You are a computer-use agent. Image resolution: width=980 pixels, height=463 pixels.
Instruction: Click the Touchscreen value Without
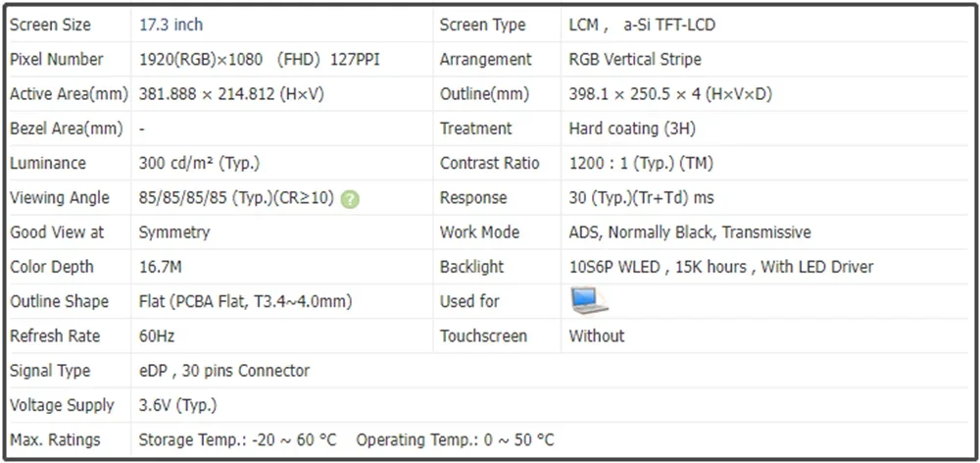(x=596, y=335)
